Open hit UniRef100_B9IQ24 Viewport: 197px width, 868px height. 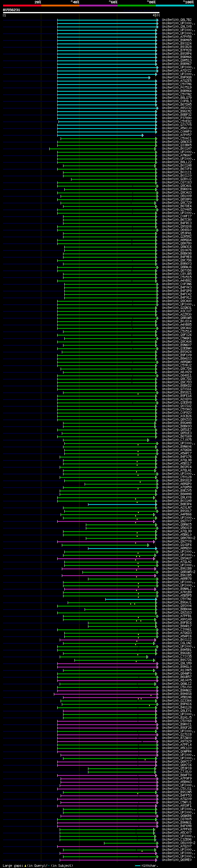pos(176,43)
